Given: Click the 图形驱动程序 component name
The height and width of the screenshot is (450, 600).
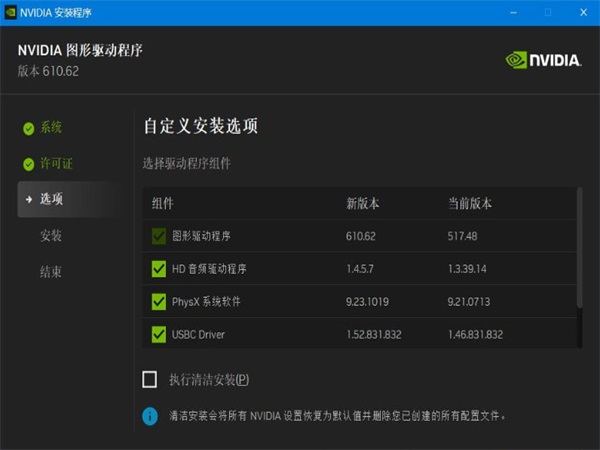Looking at the screenshot, I should pyautogui.click(x=201, y=236).
